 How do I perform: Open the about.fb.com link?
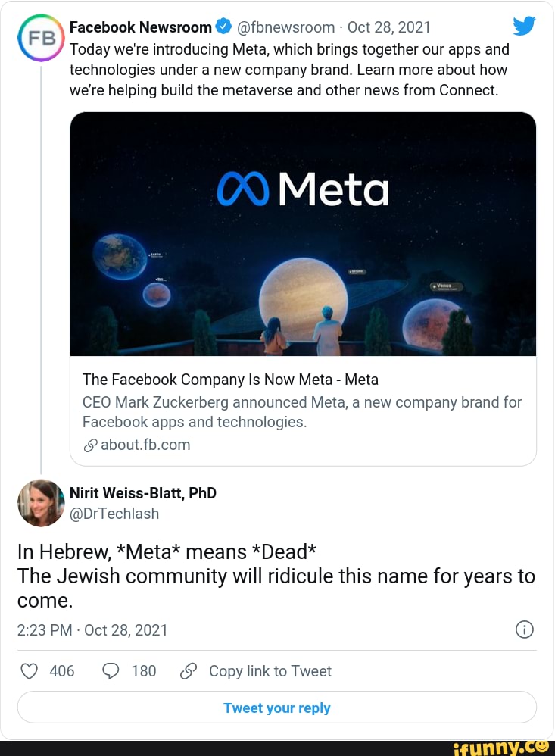click(144, 445)
